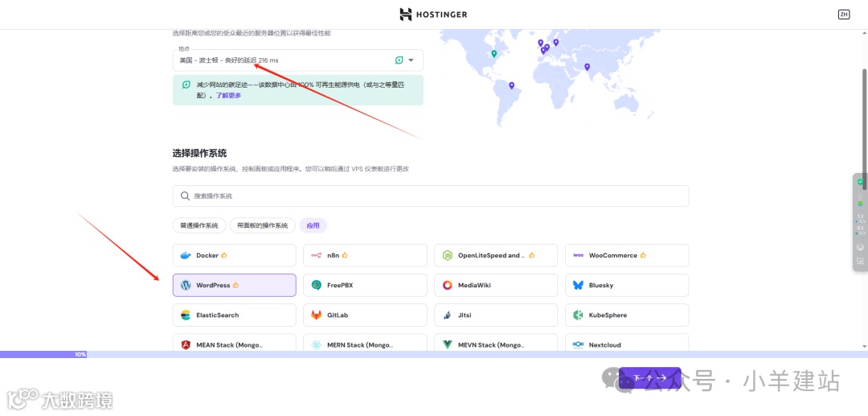Click the ElasticSearch logo icon

[186, 315]
